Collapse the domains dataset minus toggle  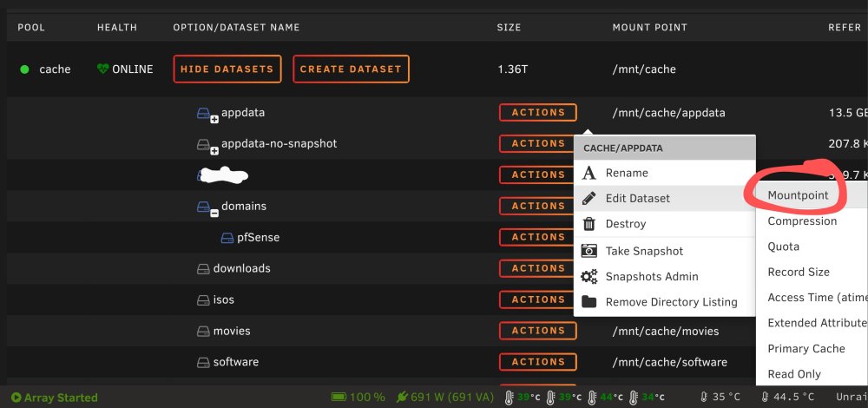pyautogui.click(x=214, y=213)
